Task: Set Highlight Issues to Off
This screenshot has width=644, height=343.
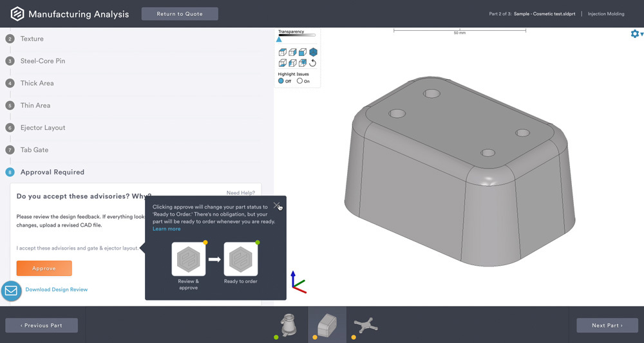Action: click(x=281, y=81)
